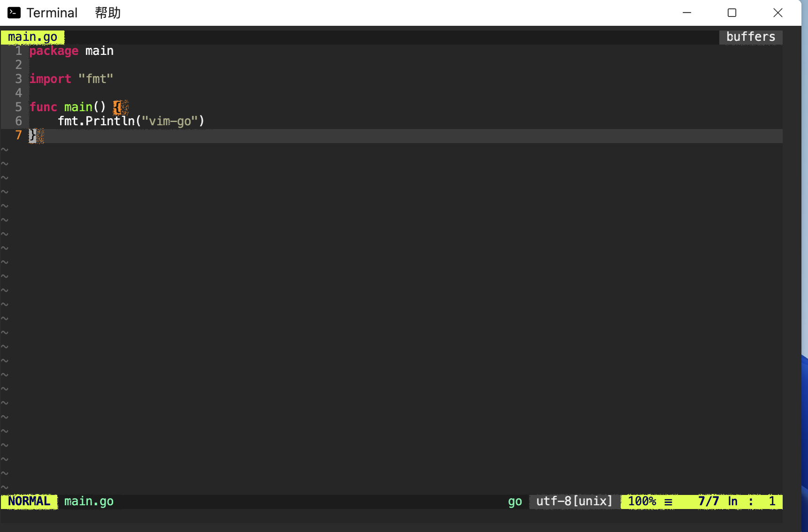808x532 pixels.
Task: Click the utf-8[unix] encoding indicator
Action: tap(574, 502)
